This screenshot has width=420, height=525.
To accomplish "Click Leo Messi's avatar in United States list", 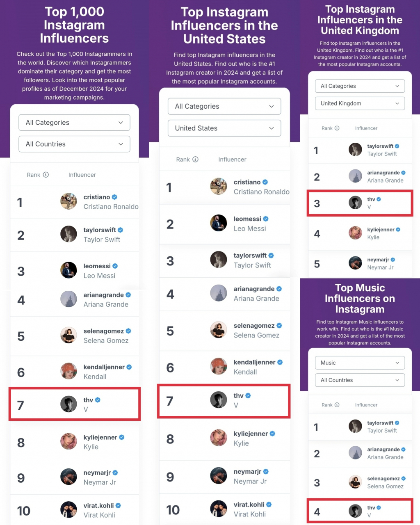I will (219, 223).
